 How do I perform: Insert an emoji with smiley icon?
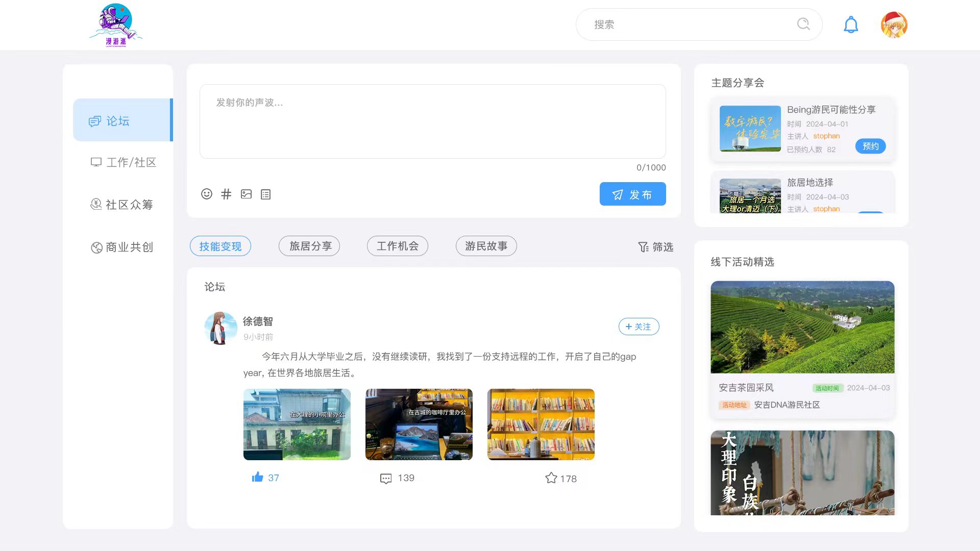(207, 194)
